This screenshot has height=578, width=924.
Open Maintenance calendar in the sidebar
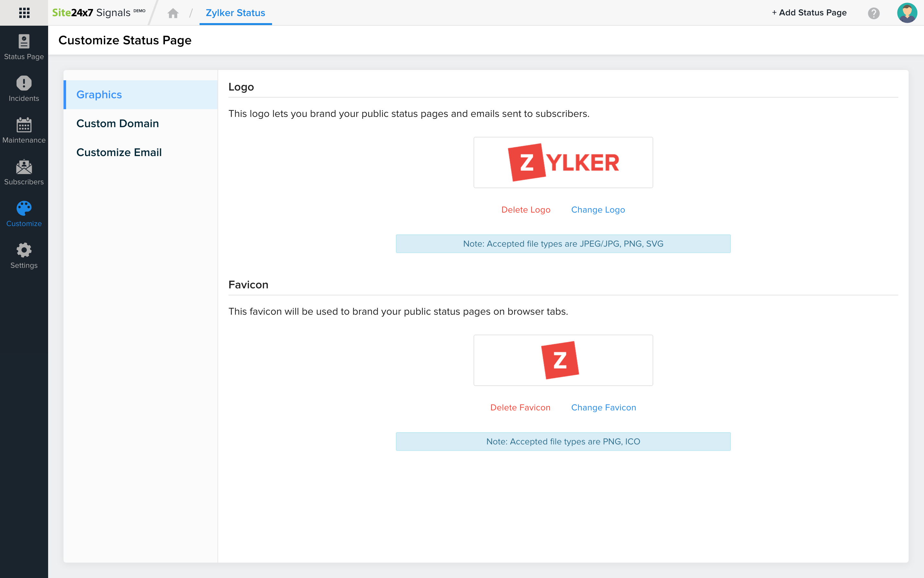pos(24,131)
